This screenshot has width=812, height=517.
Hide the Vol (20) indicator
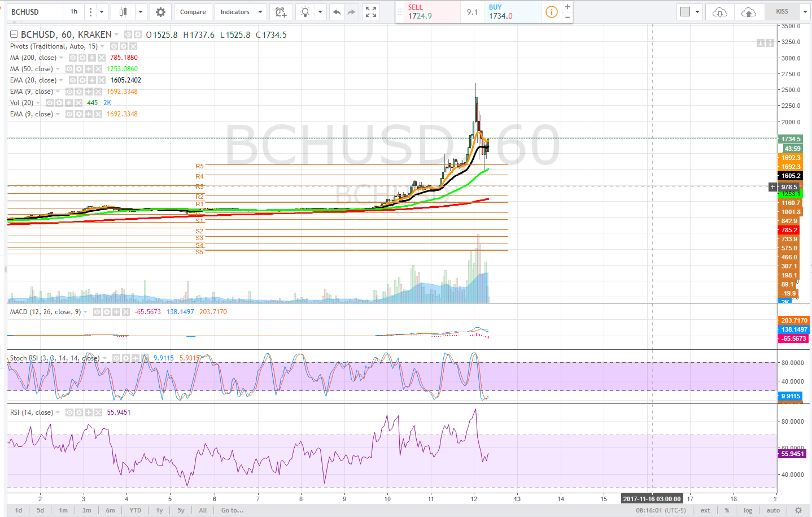50,103
